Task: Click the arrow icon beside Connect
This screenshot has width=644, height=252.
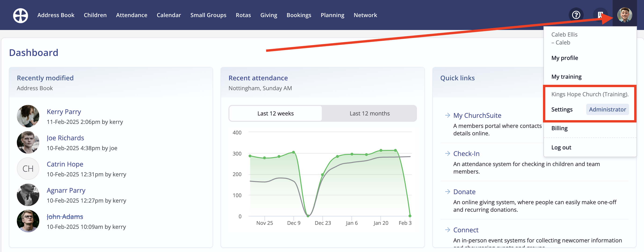Action: point(448,230)
